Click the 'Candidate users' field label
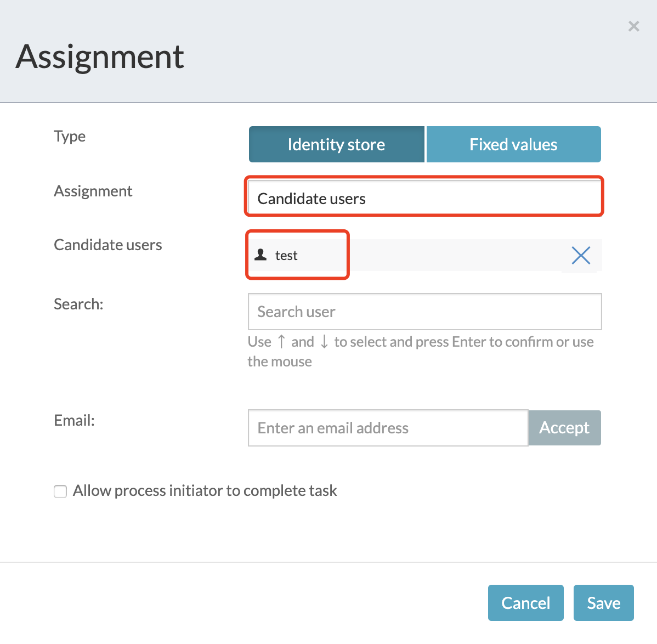 tap(107, 245)
